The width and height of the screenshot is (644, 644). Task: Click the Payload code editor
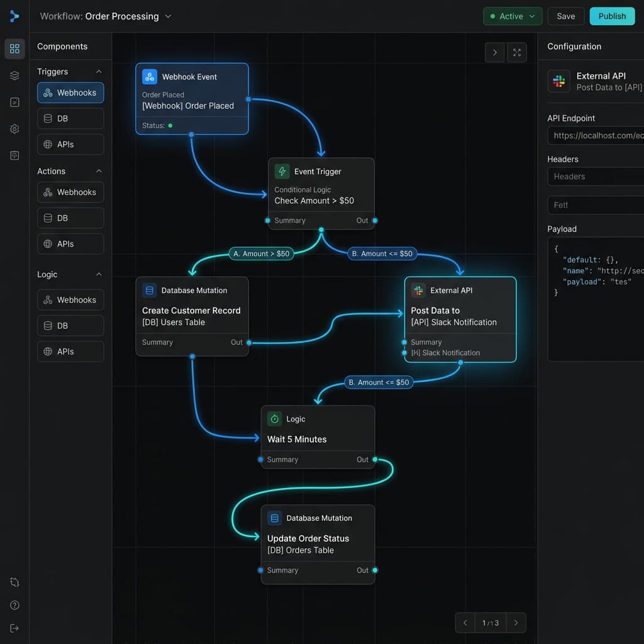[596, 299]
